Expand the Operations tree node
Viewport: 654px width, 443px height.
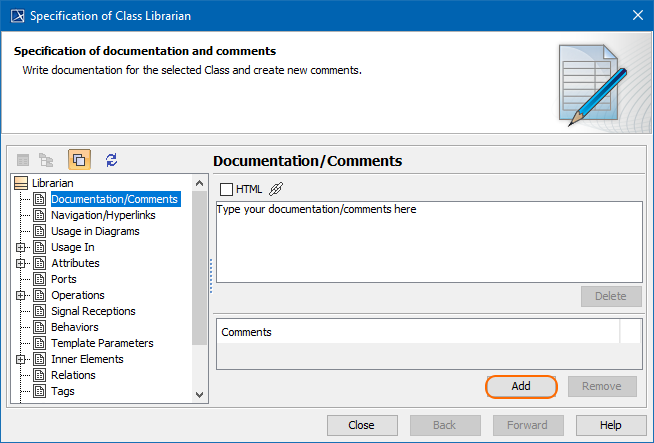pyautogui.click(x=21, y=295)
